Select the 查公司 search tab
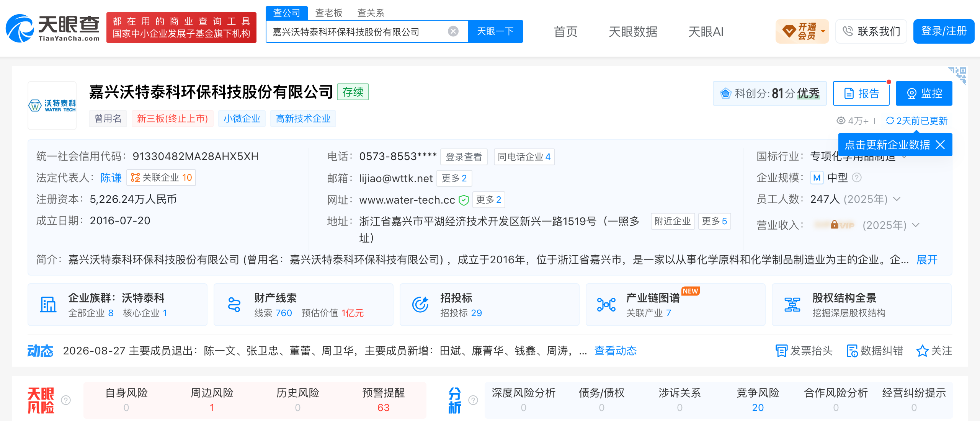 [x=287, y=13]
